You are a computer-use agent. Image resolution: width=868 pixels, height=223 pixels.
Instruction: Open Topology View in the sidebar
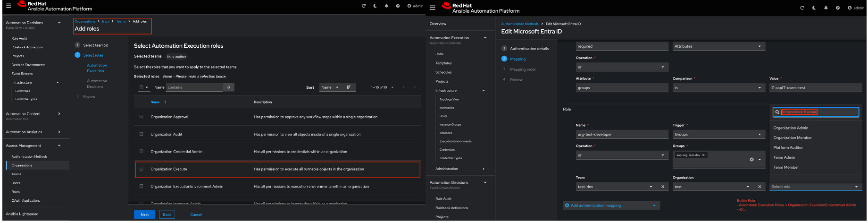[x=449, y=100]
